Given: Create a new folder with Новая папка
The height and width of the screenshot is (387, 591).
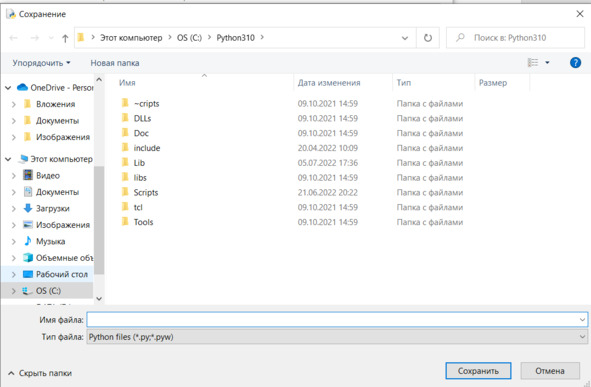Looking at the screenshot, I should [115, 63].
